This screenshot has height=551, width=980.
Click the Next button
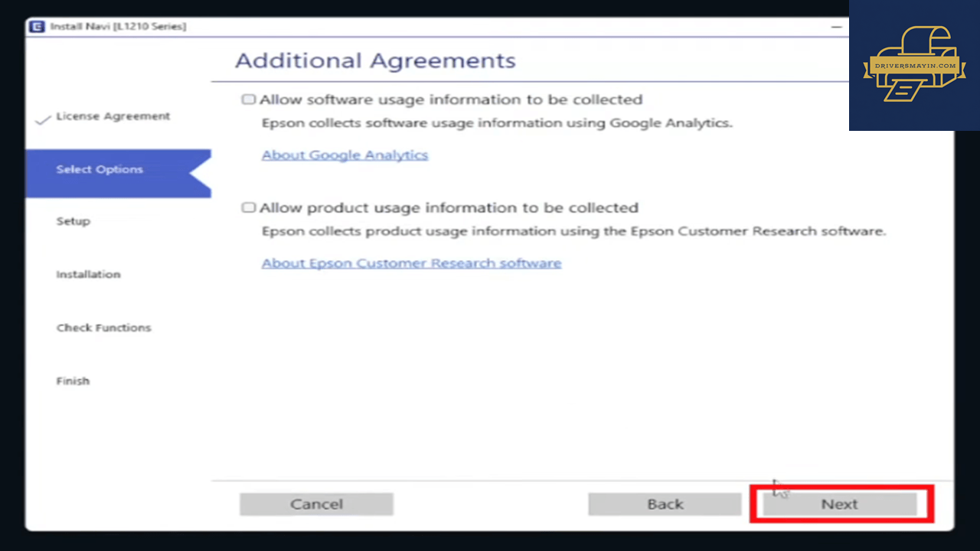pyautogui.click(x=839, y=504)
